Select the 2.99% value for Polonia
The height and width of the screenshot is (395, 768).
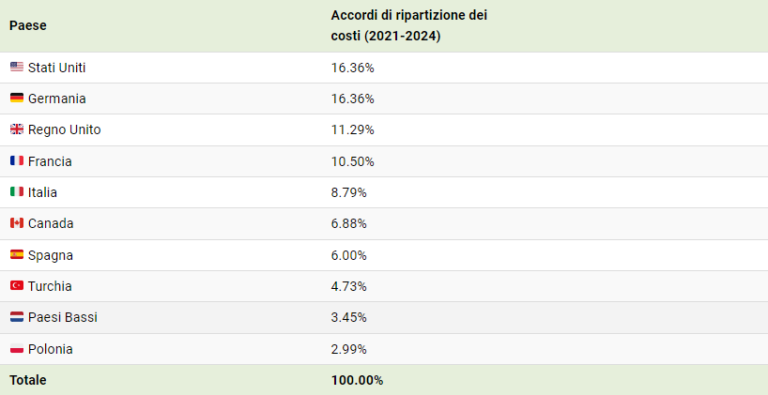[349, 349]
